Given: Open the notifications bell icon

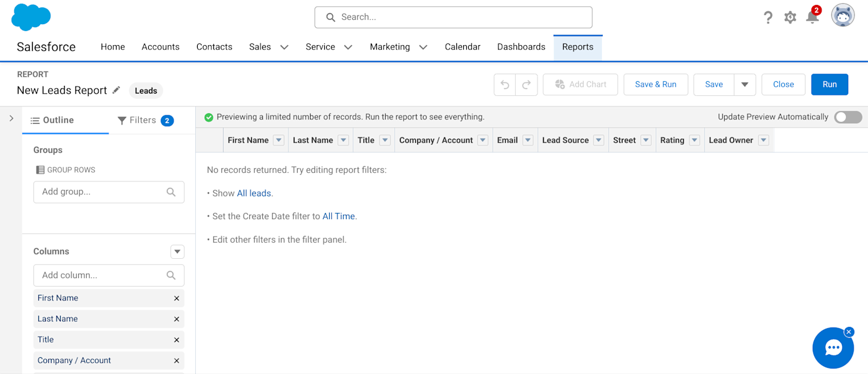Looking at the screenshot, I should [x=812, y=17].
